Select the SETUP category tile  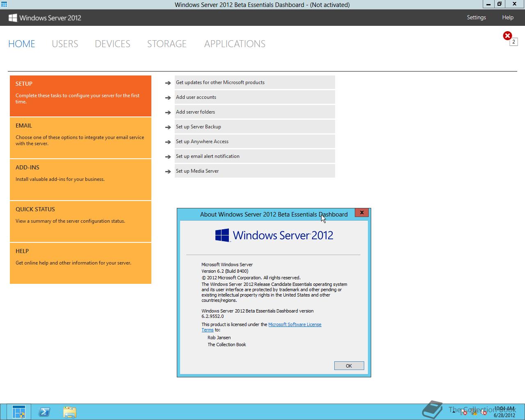coord(80,96)
